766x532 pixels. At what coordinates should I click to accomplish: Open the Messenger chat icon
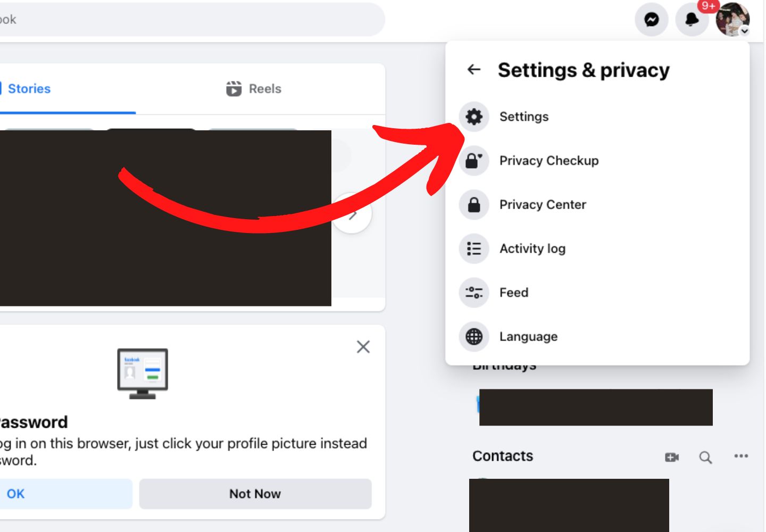click(652, 20)
